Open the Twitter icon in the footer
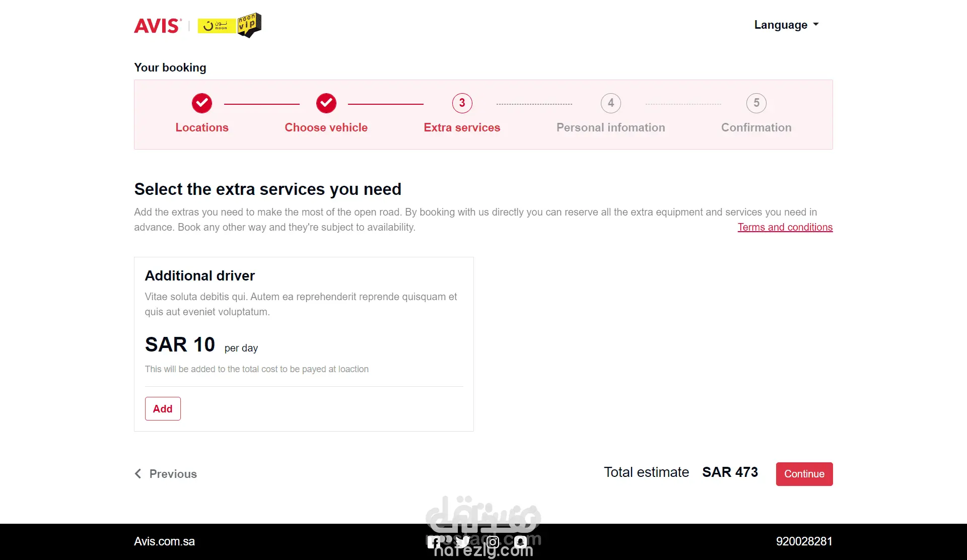The width and height of the screenshot is (967, 560). coord(463,542)
